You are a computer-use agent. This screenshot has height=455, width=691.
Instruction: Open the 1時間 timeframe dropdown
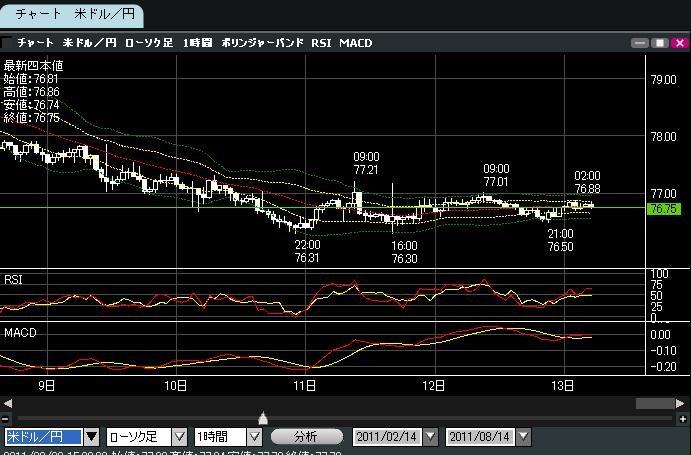click(254, 437)
